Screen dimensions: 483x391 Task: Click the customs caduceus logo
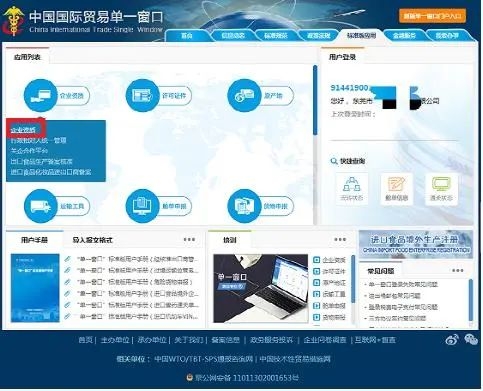(x=13, y=21)
